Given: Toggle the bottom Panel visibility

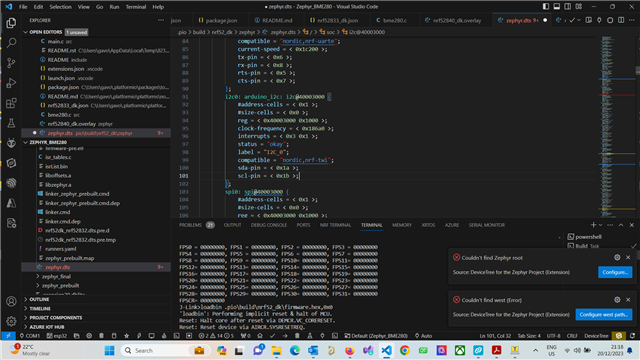Looking at the screenshot, I should point(557,7).
